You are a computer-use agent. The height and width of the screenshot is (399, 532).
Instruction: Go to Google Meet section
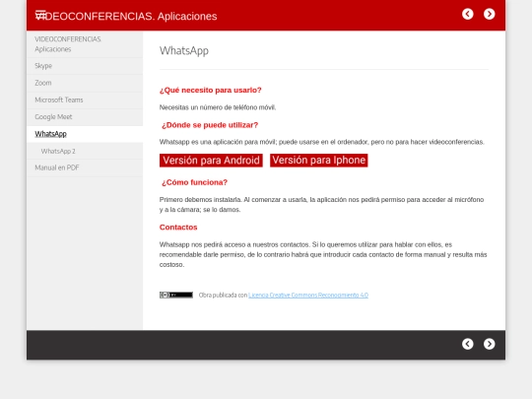(x=85, y=116)
